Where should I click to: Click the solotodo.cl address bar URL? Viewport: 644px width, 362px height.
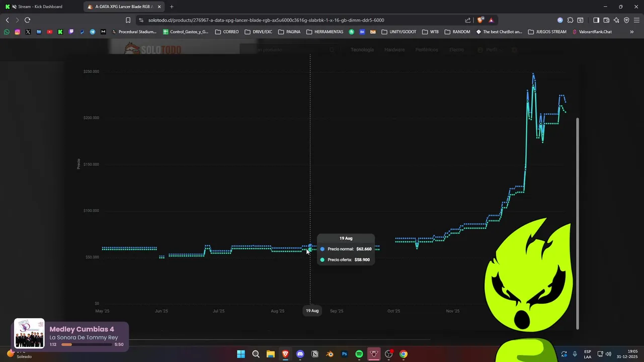[266, 20]
